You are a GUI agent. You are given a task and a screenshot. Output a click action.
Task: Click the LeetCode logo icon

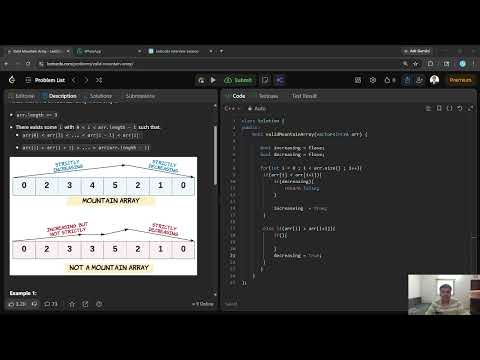tap(12, 80)
